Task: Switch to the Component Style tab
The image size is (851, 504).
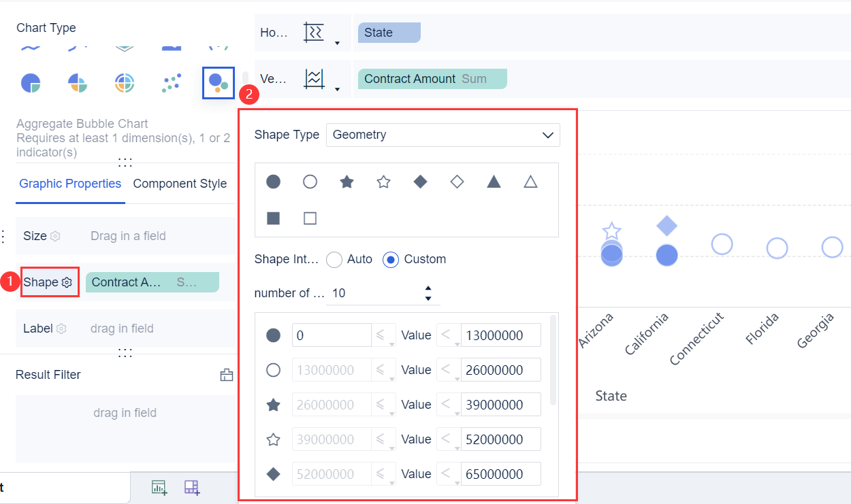Action: tap(180, 184)
